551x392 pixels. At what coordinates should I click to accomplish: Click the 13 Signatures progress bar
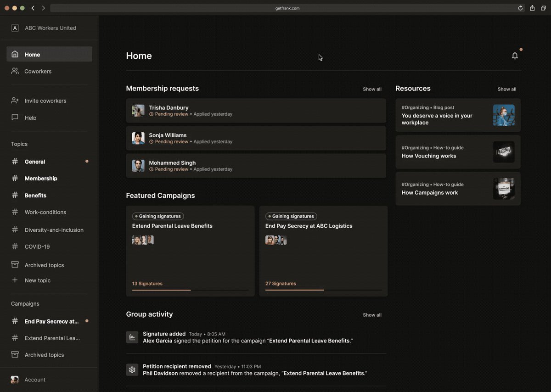pyautogui.click(x=190, y=290)
